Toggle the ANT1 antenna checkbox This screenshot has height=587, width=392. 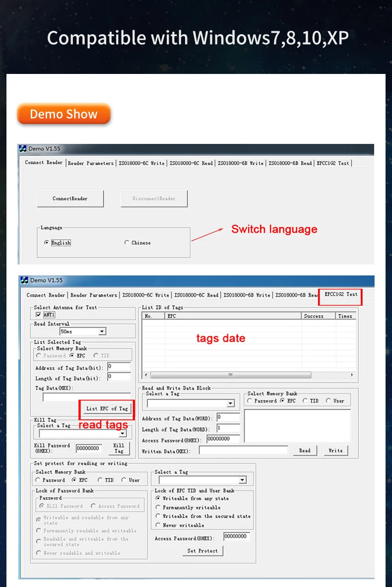point(39,315)
